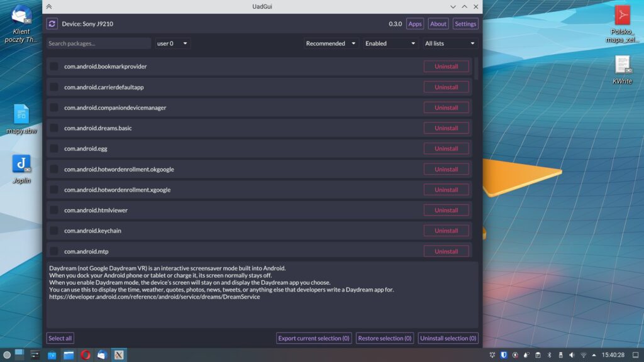
Task: Launch Discover software store from taskbar
Action: [x=52, y=355]
